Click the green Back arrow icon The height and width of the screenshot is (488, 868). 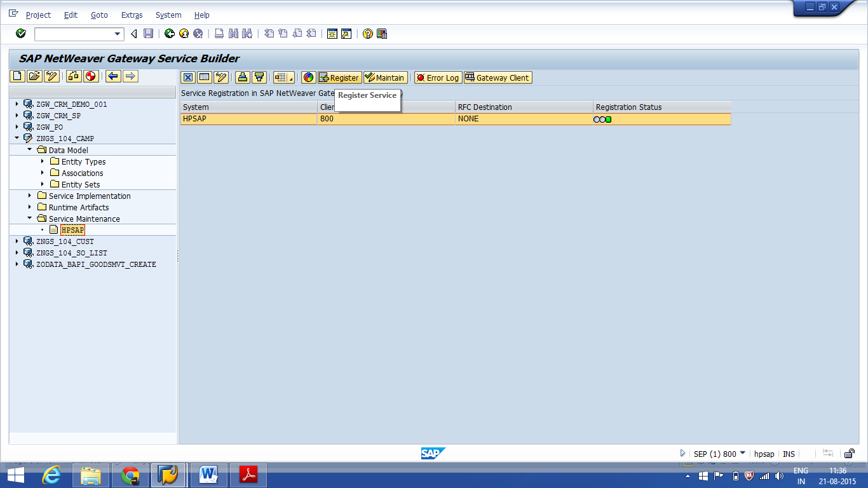coord(170,34)
